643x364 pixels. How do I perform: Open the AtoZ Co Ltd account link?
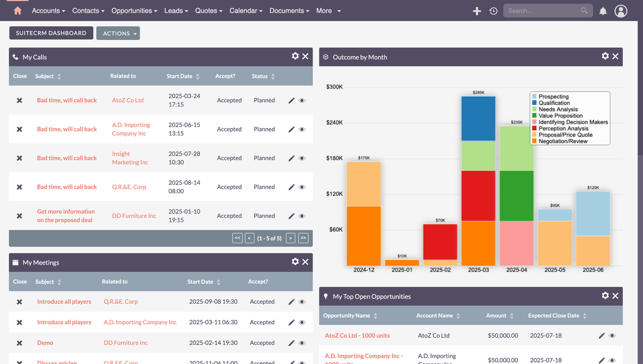pyautogui.click(x=128, y=100)
